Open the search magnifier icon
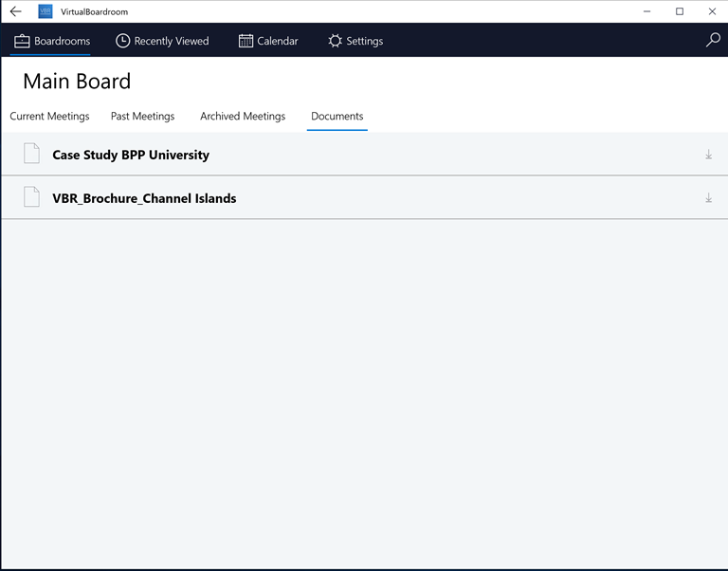Viewport: 728px width, 571px height. 713,40
